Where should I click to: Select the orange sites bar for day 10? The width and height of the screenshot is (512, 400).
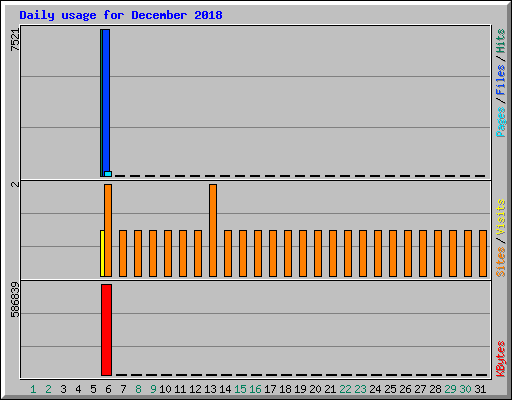[x=168, y=253]
